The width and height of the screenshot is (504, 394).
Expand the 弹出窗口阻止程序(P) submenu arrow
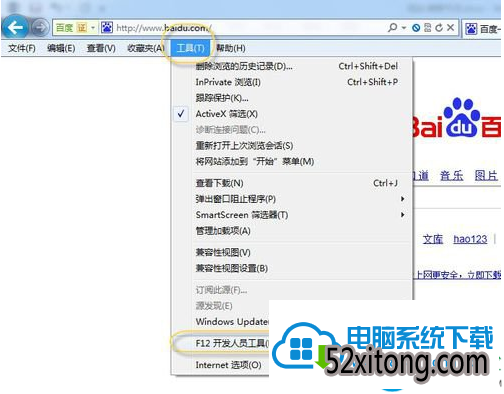pos(403,199)
